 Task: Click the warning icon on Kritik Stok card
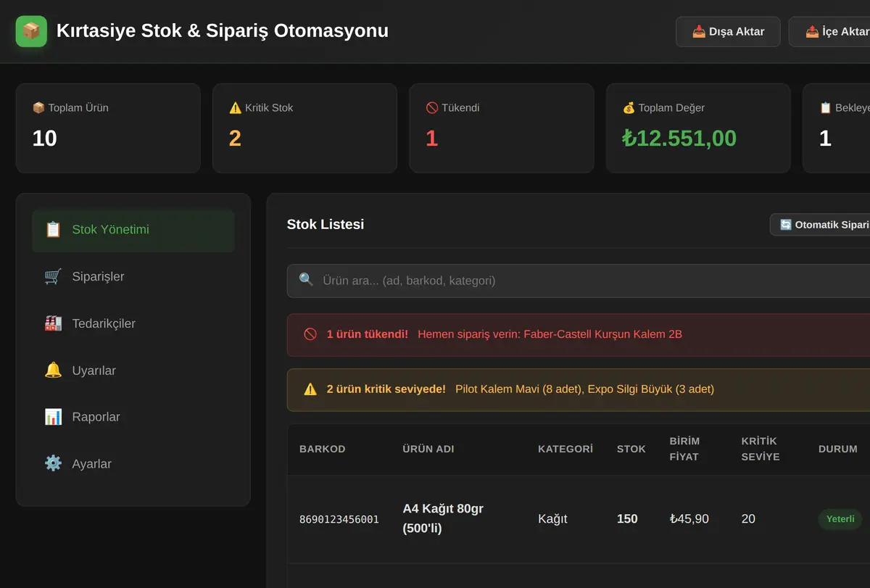235,108
